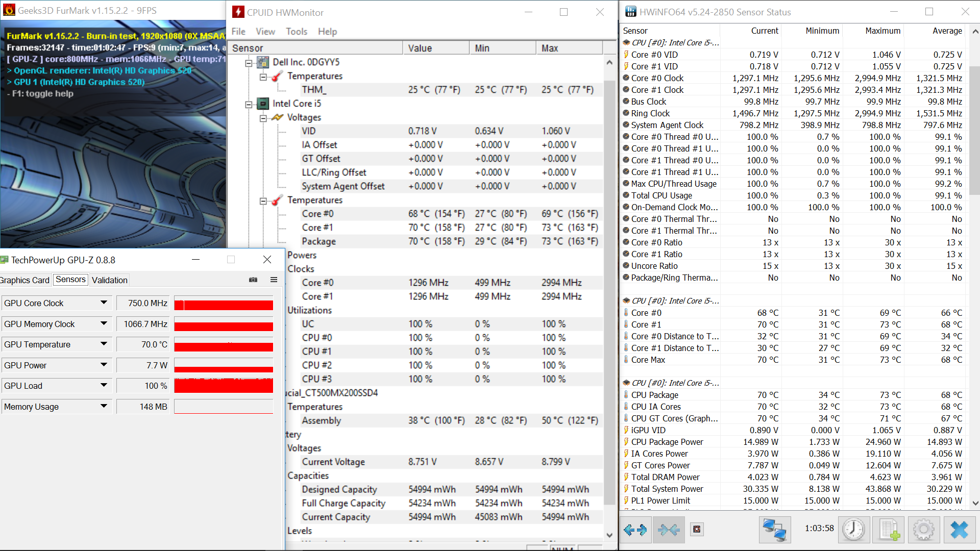Select Total CPU Usage row in HWiNFO
980x551 pixels.
pos(794,195)
